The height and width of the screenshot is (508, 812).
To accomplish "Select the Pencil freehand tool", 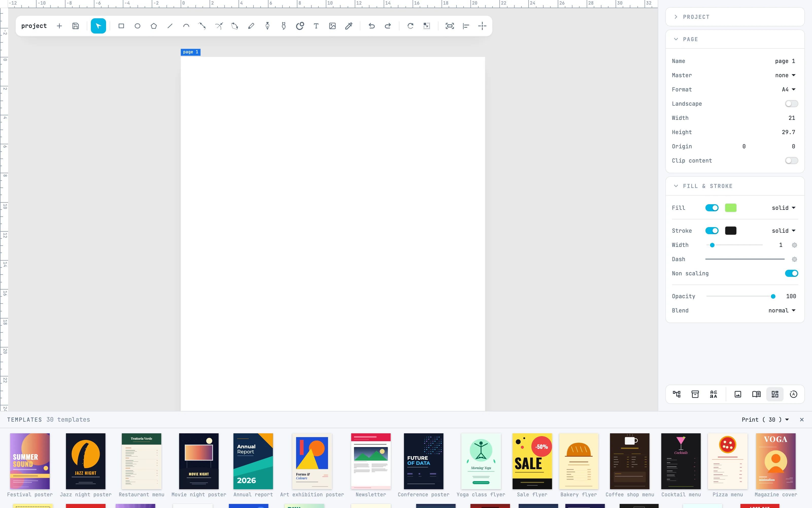I will pos(251,26).
